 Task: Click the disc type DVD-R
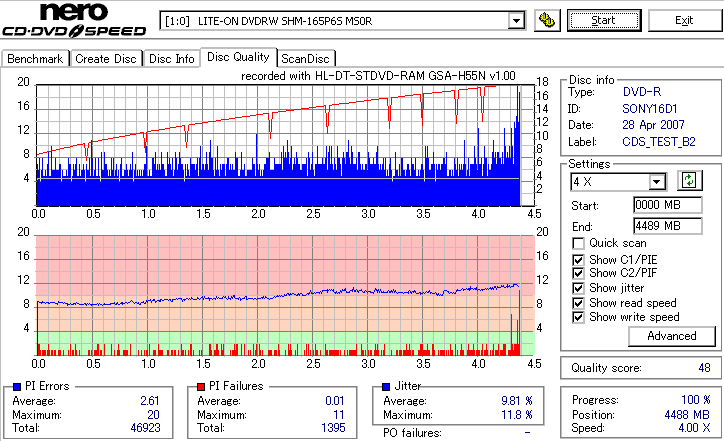pos(642,92)
